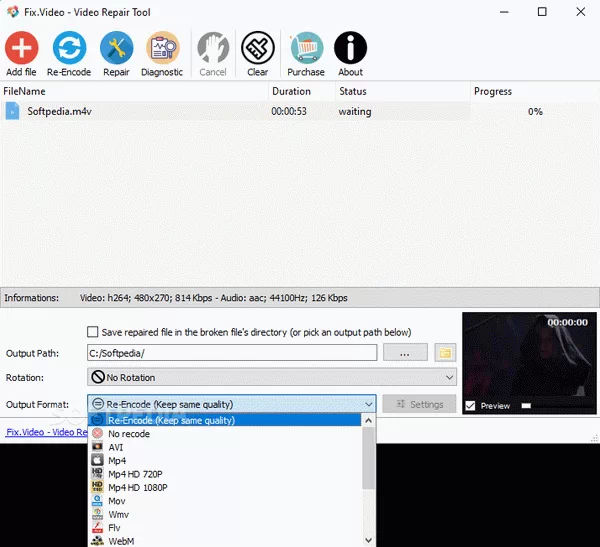Viewport: 600px width, 547px height.
Task: Maximize the Fix.Video window
Action: [542, 12]
